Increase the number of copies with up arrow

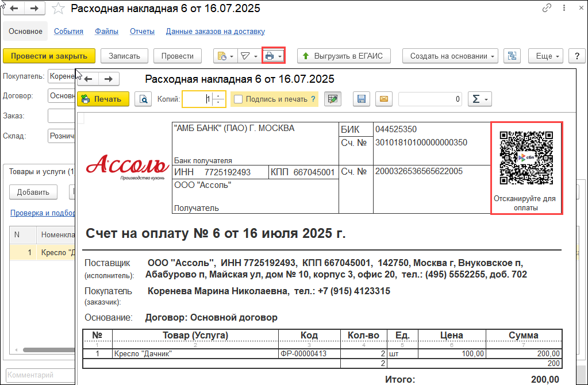click(x=218, y=95)
